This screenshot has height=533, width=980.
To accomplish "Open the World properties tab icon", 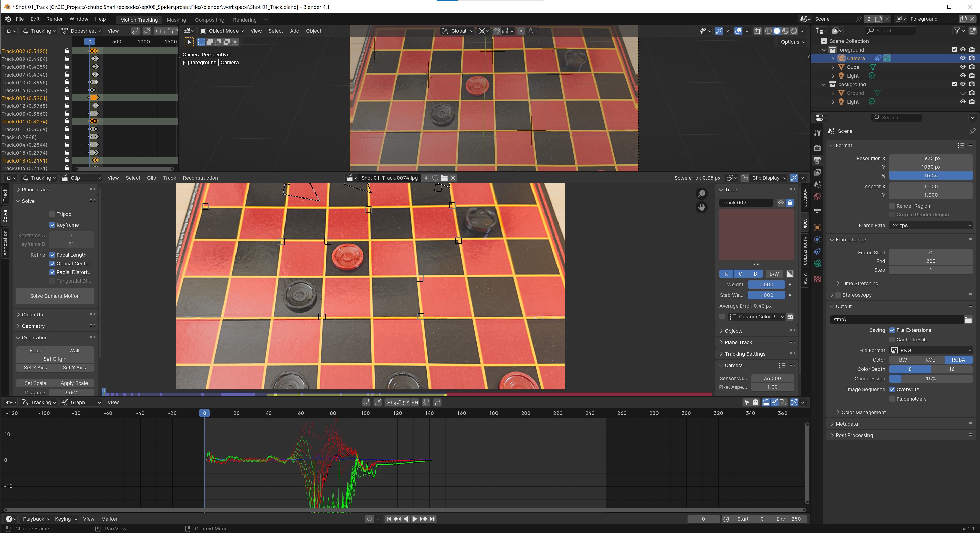I will click(817, 196).
